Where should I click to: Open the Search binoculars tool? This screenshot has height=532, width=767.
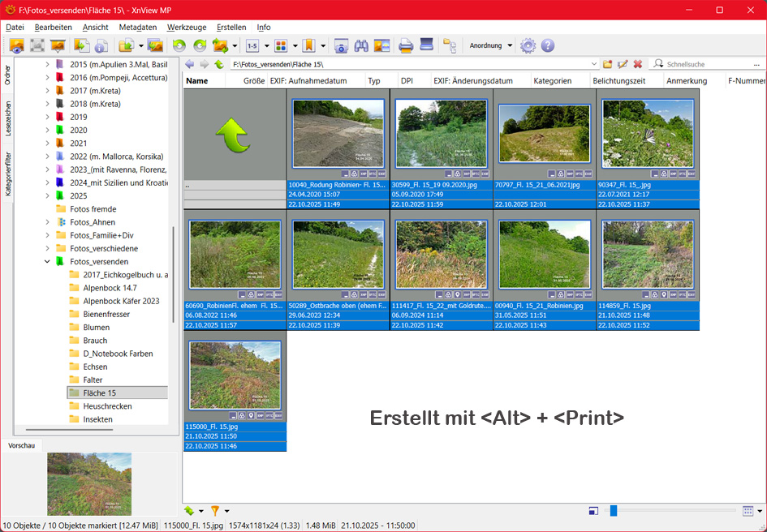point(361,45)
